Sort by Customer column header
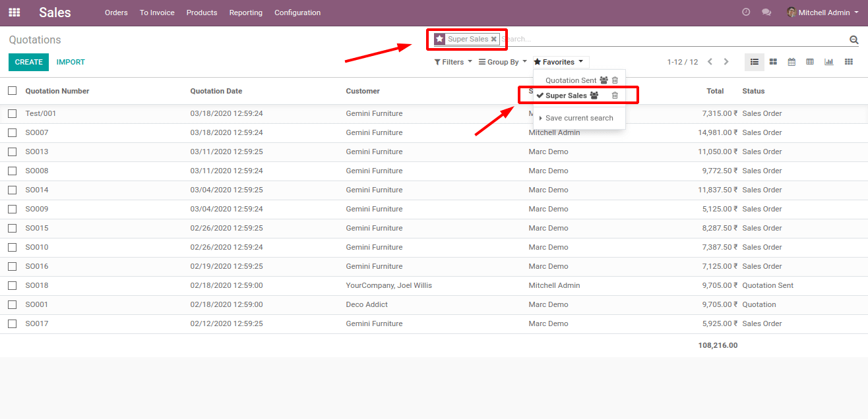Viewport: 868px width, 419px height. [x=363, y=91]
